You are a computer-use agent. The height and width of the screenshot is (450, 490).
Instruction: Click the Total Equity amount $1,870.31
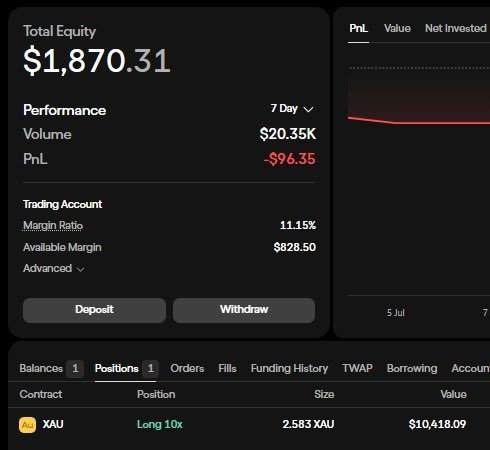point(97,61)
